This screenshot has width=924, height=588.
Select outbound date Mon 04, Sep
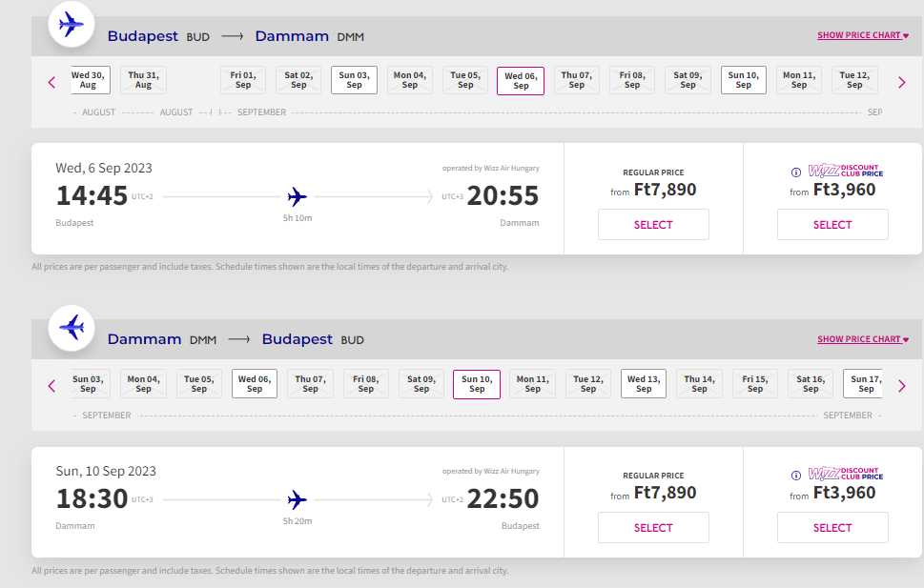[409, 80]
